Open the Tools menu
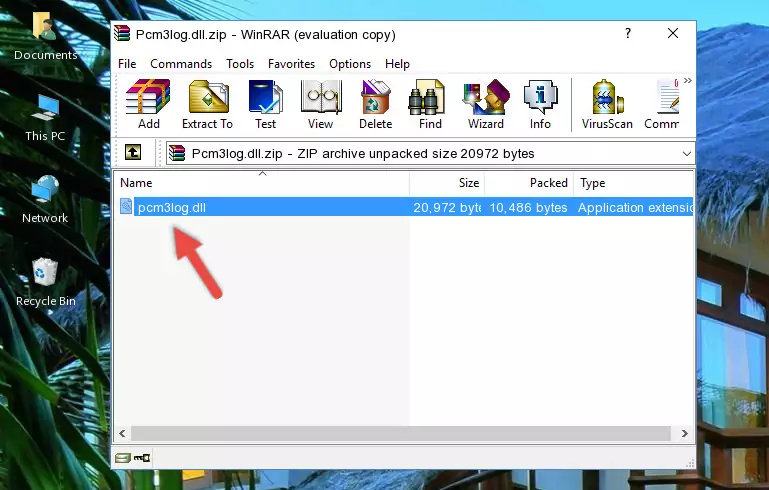This screenshot has width=769, height=490. (240, 64)
